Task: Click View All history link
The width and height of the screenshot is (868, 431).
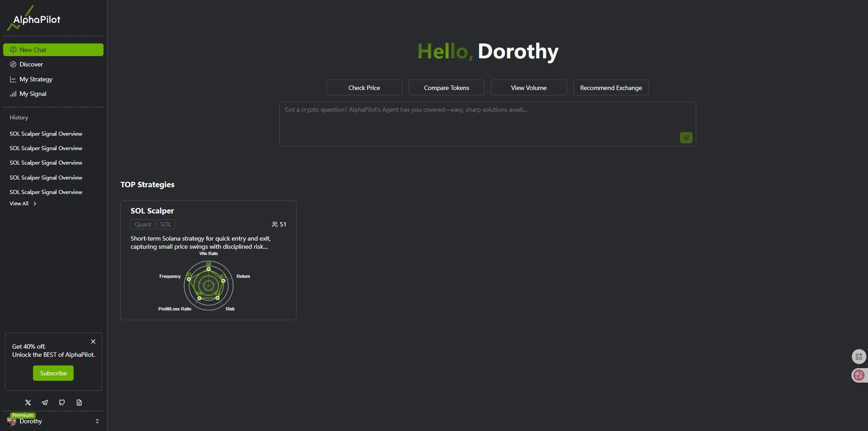Action: (19, 204)
